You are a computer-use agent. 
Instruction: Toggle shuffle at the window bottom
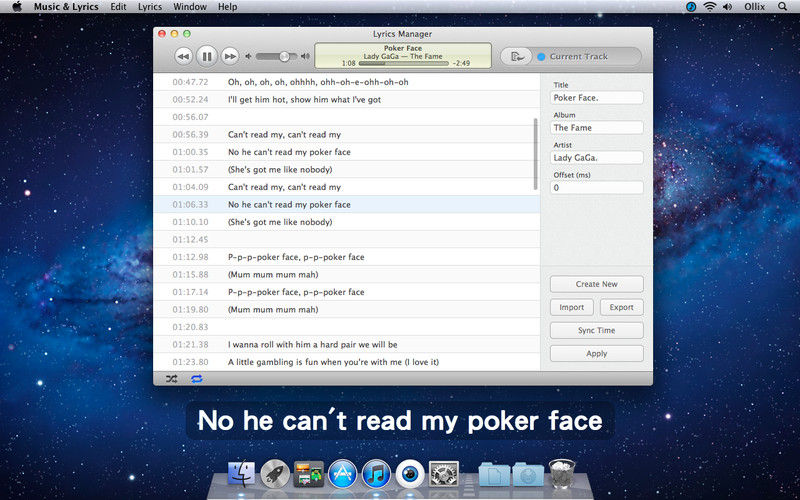tap(172, 379)
